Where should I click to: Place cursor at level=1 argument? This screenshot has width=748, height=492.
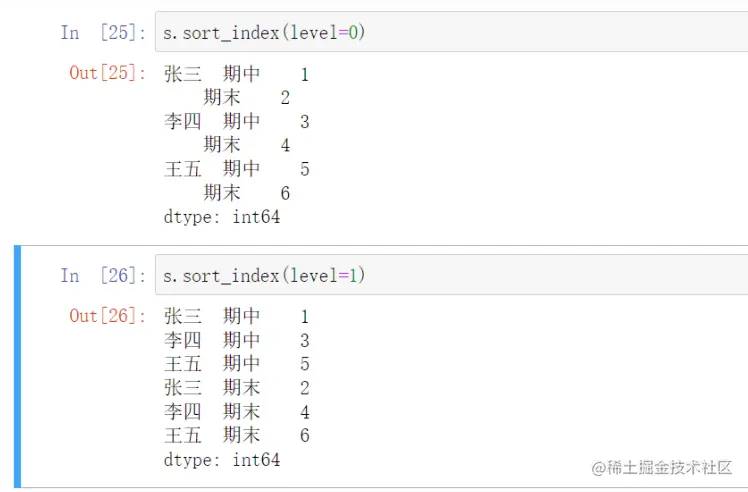pyautogui.click(x=326, y=275)
